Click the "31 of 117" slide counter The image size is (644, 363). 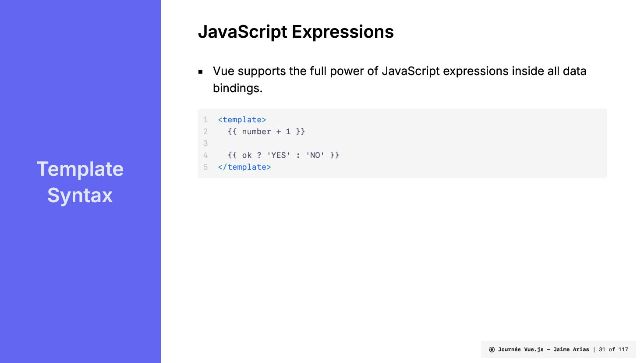[x=613, y=349]
